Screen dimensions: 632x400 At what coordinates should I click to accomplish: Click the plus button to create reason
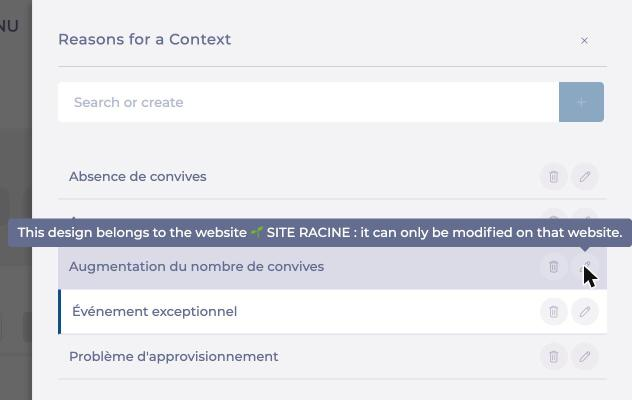581,102
